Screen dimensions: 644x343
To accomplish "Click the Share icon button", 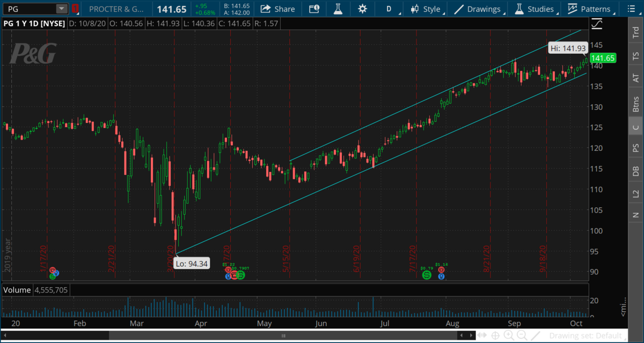I will 277,9.
